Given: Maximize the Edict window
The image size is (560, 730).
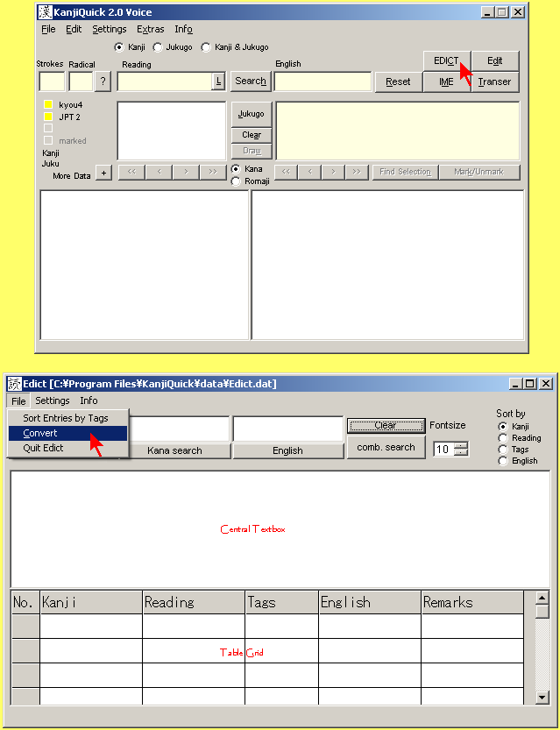Looking at the screenshot, I should pyautogui.click(x=529, y=384).
